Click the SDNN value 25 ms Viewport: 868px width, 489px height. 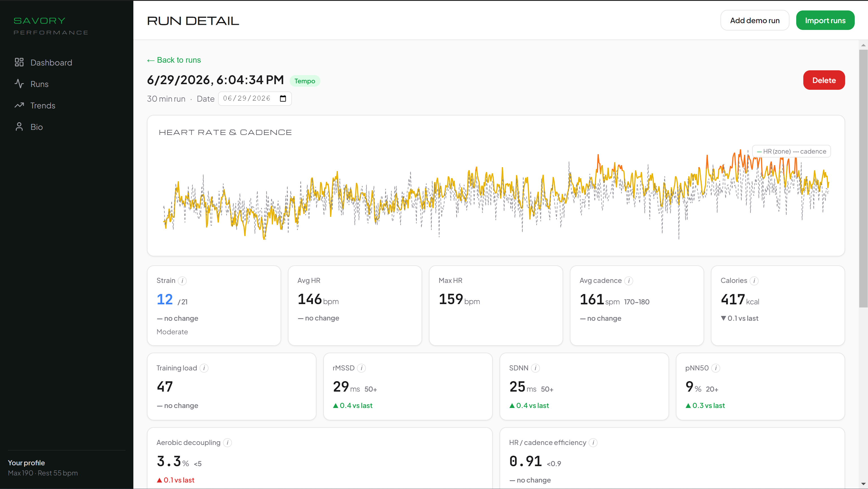pos(523,387)
